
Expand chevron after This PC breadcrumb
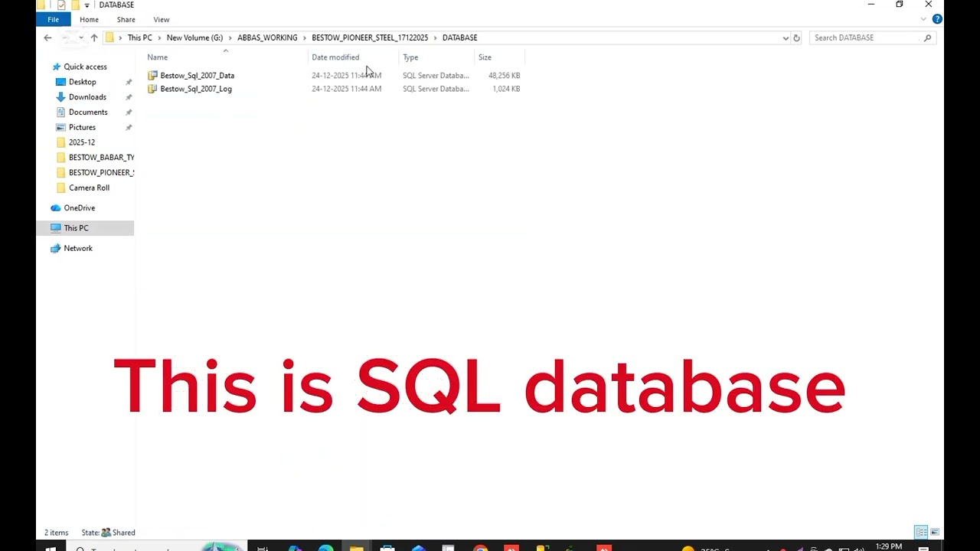click(159, 37)
